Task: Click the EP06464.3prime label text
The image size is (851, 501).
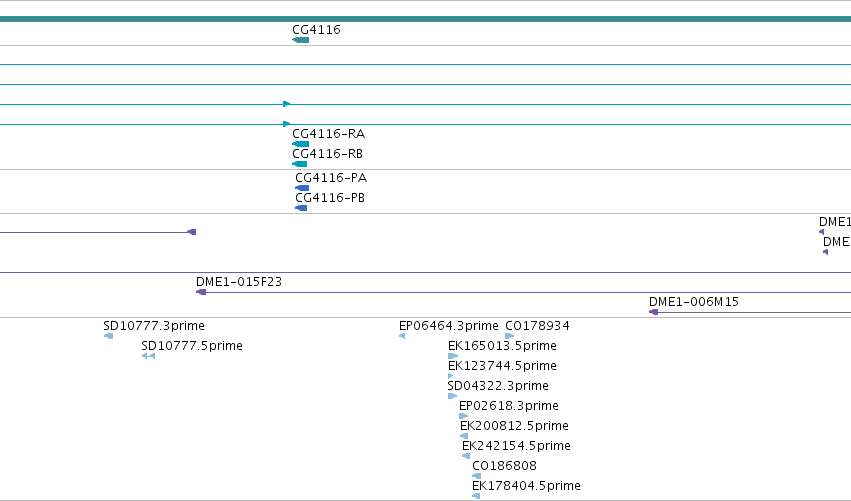Action: tap(449, 326)
